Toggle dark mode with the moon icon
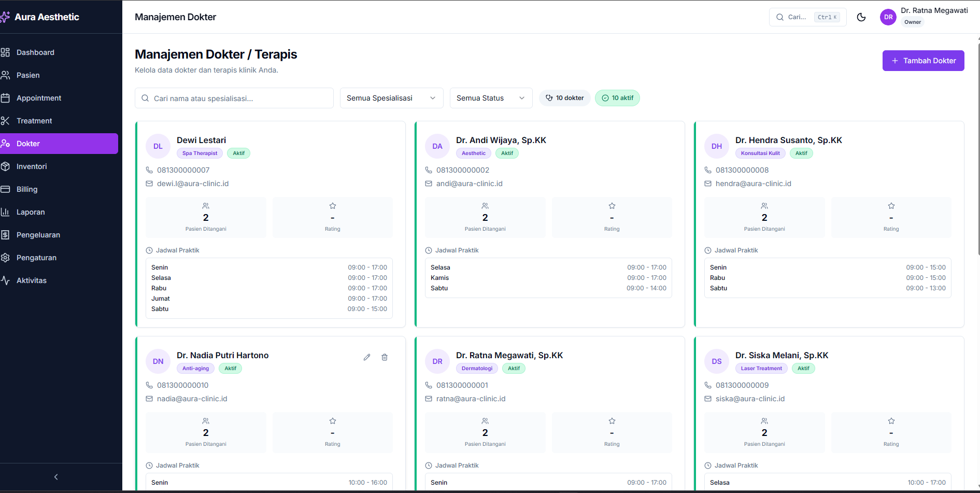Viewport: 980px width, 493px height. (861, 17)
